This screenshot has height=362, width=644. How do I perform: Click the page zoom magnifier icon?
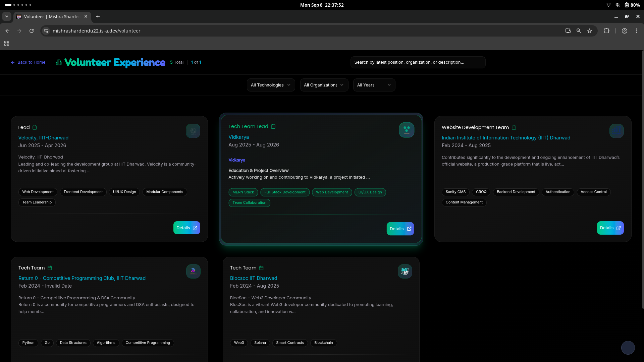tap(579, 31)
